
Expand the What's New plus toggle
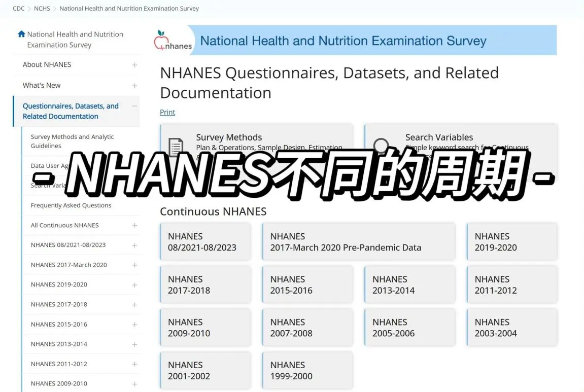click(134, 86)
